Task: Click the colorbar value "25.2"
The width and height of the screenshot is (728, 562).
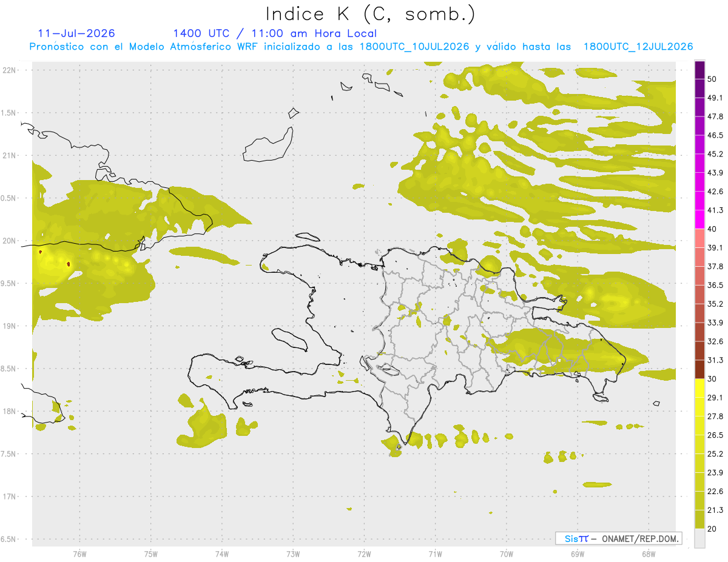Action: 716,454
